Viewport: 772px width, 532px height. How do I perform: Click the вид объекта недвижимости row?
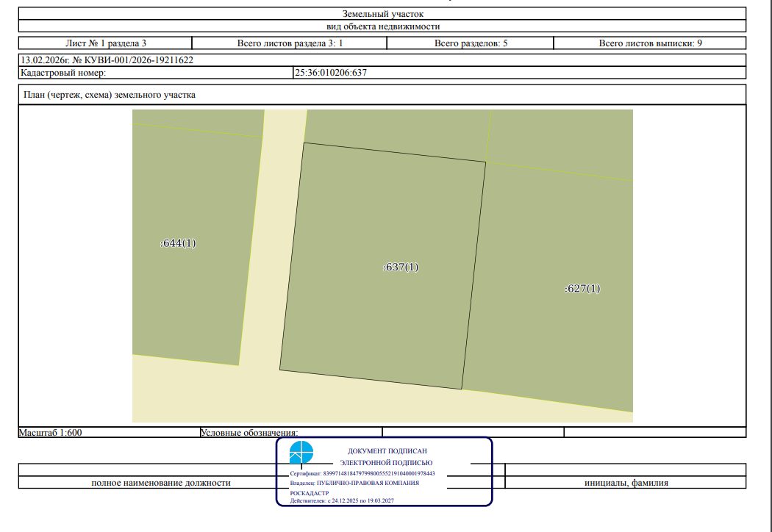[x=382, y=26]
